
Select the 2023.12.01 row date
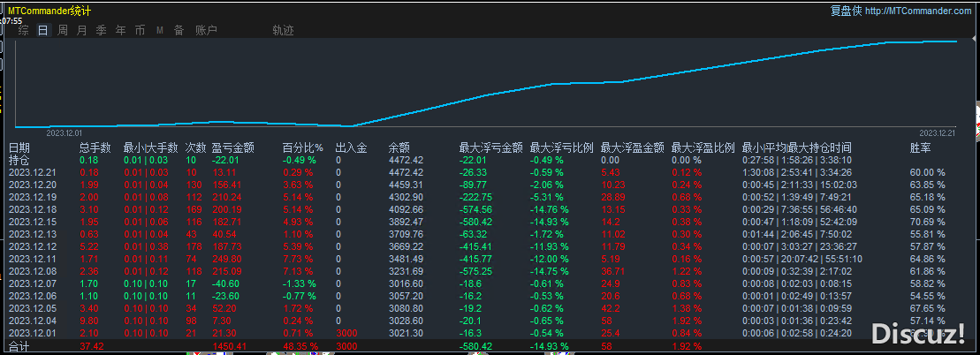(x=32, y=333)
